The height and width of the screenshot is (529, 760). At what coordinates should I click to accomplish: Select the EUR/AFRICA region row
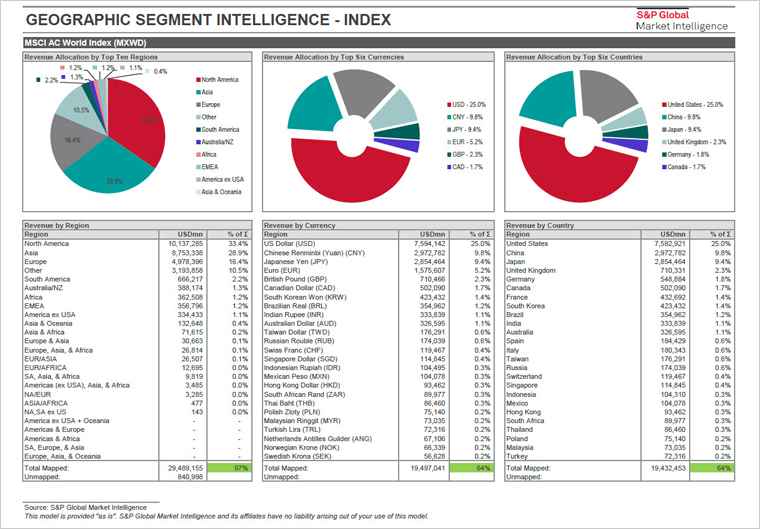tap(137, 368)
